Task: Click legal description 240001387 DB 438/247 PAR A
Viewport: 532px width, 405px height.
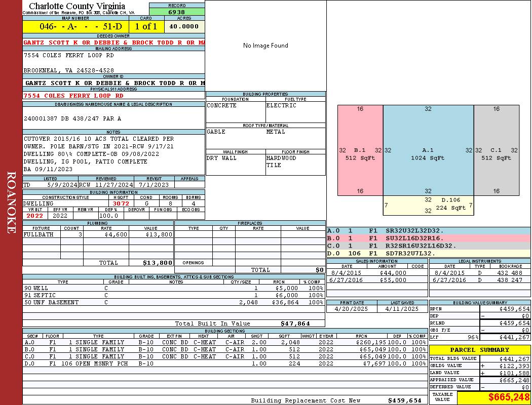Action: click(x=72, y=118)
